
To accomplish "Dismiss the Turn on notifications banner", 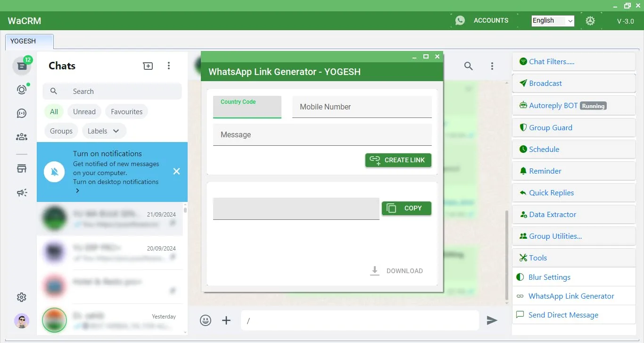I will point(176,171).
